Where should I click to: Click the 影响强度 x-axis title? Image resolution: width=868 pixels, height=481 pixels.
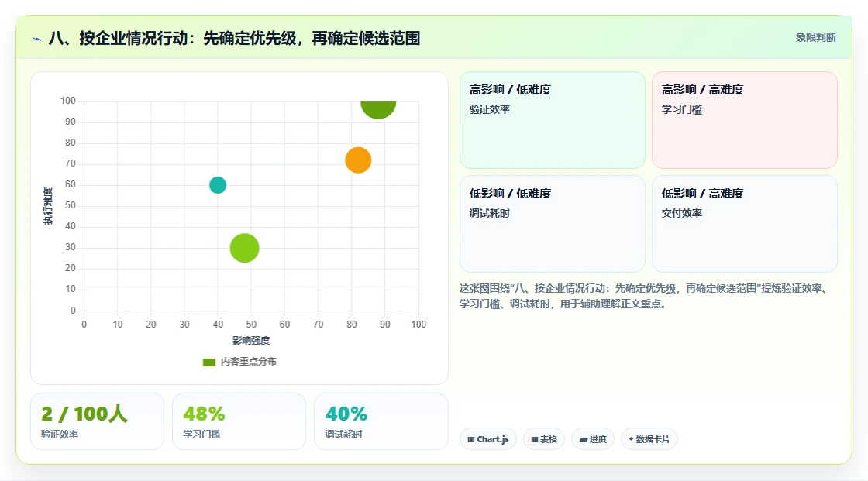point(251,340)
